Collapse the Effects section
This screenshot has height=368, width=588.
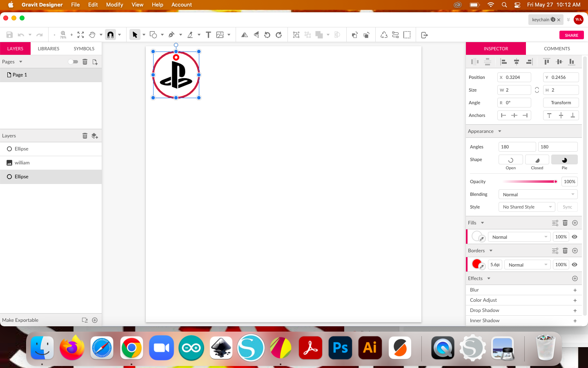pyautogui.click(x=488, y=278)
